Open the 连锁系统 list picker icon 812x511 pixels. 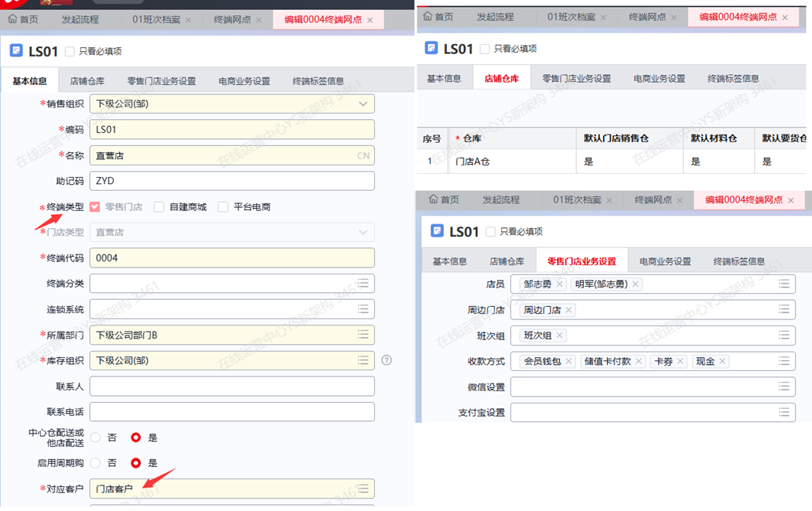[x=363, y=309]
